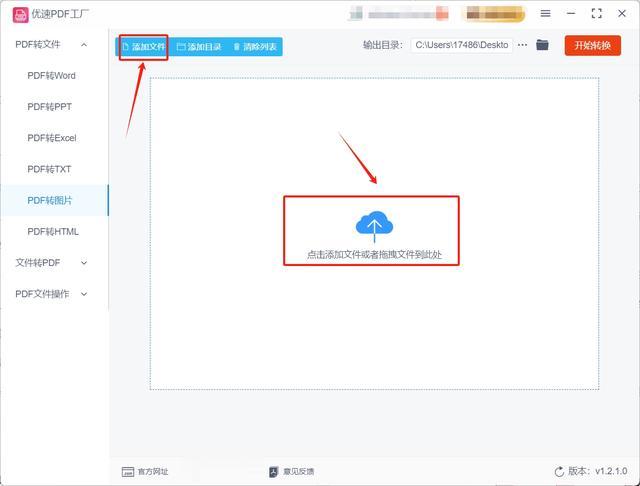Screen dimensions: 640x486
Task: Click 清除列表 clear list button
Action: (255, 47)
